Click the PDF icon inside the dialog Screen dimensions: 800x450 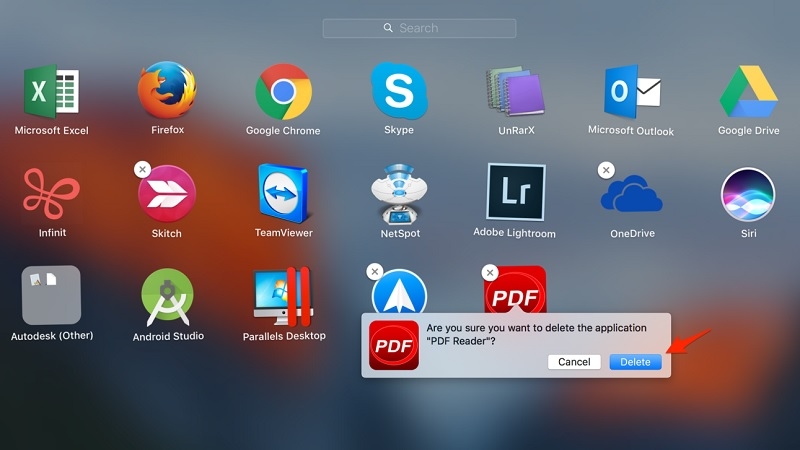[394, 345]
